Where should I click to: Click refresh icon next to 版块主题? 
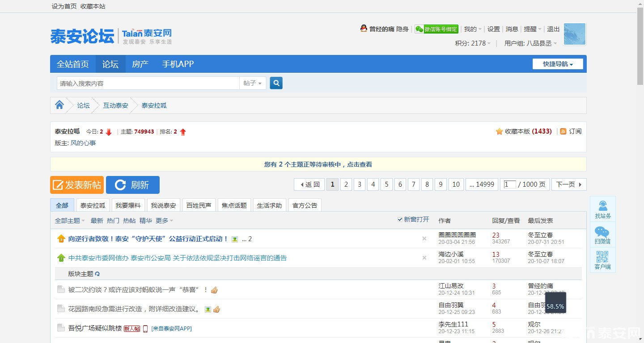97,274
